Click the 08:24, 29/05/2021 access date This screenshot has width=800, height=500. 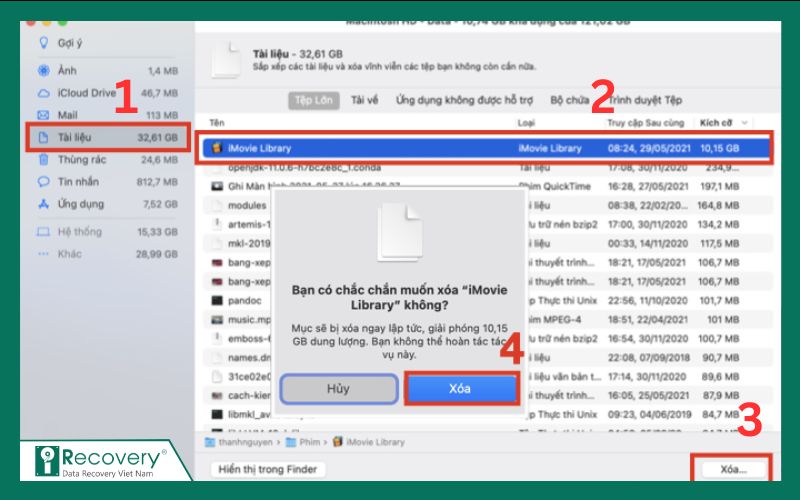[x=649, y=148]
